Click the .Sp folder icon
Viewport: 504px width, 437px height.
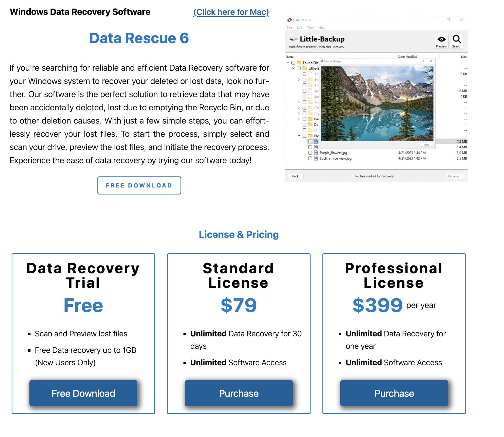click(310, 102)
